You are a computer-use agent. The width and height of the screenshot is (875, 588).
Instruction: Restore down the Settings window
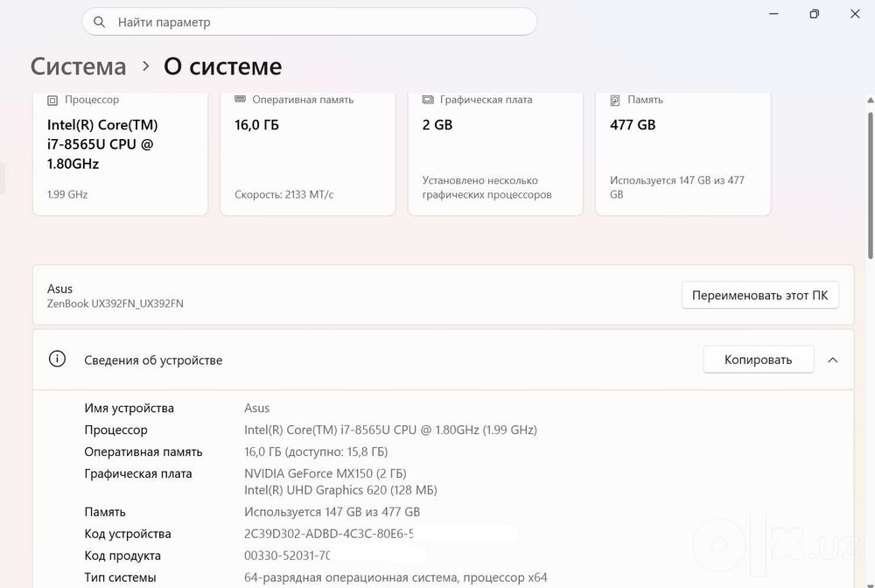[814, 14]
